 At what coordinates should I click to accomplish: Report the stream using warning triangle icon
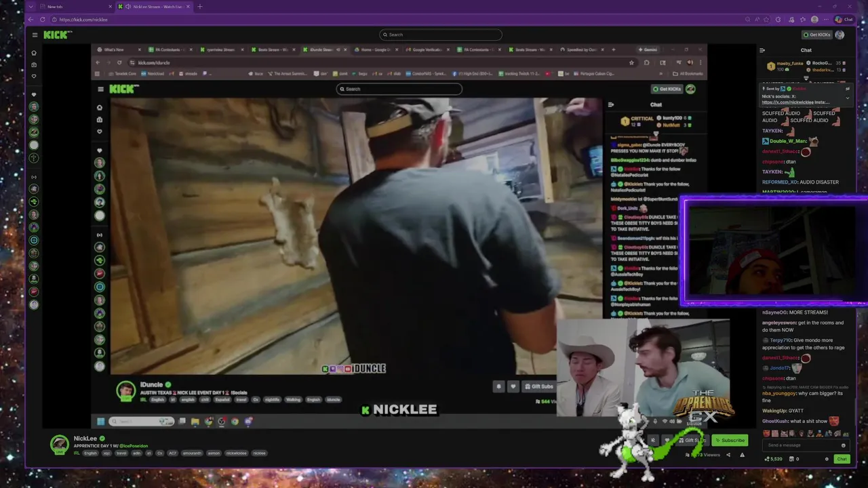coord(742,455)
